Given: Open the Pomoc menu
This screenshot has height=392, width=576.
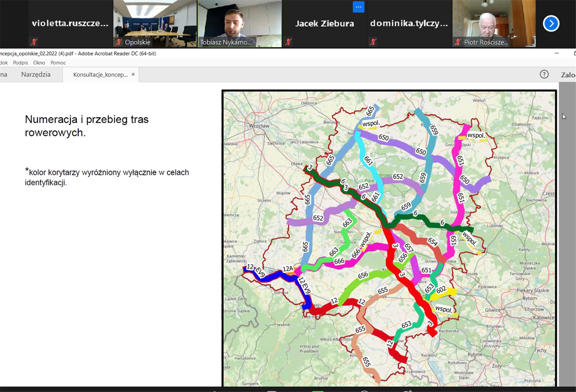Looking at the screenshot, I should coord(58,63).
